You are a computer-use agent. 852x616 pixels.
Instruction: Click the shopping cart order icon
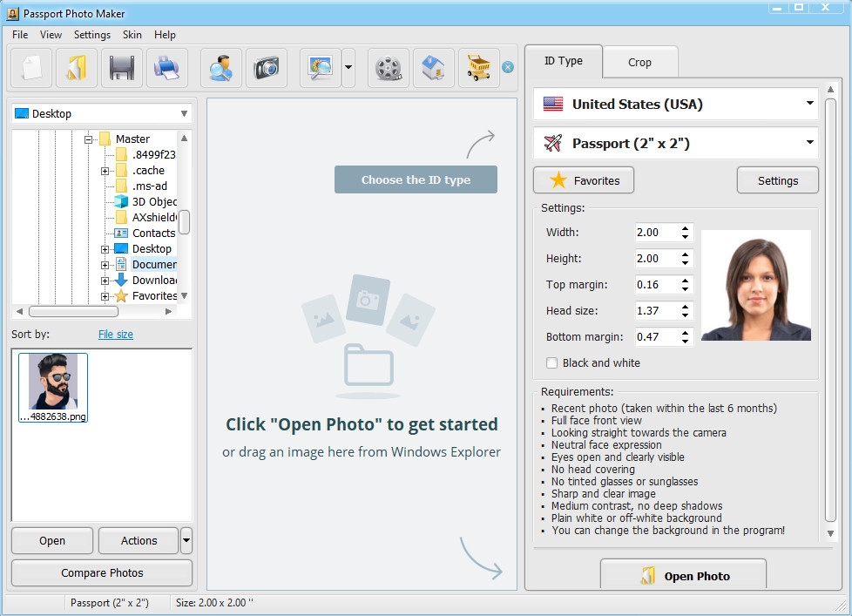click(x=479, y=68)
